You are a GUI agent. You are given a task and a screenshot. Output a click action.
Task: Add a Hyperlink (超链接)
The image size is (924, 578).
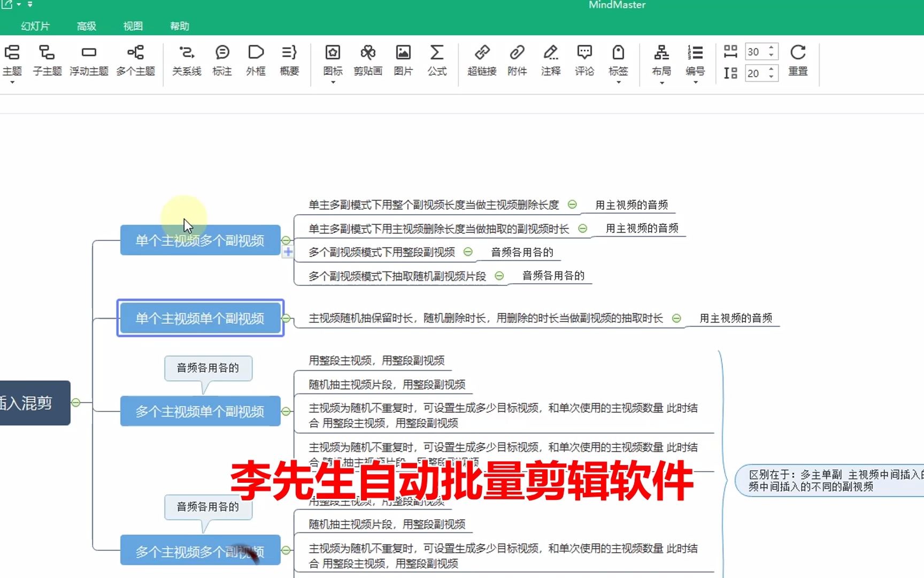[x=482, y=60]
